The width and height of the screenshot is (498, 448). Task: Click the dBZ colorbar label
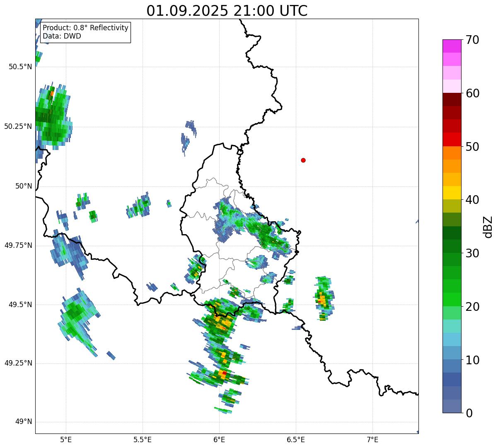tap(488, 227)
